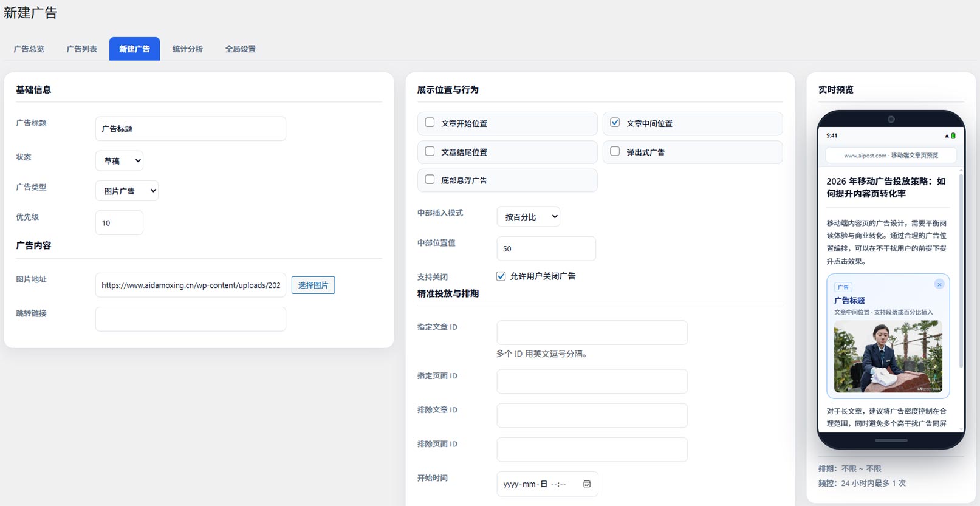This screenshot has width=980, height=506.
Task: Check the 文章开始位置 checkbox
Action: (x=430, y=123)
